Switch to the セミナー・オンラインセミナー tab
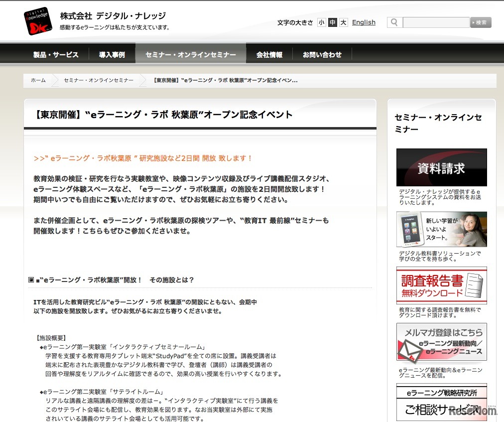Screen dimensions: 504x422 click(190, 55)
